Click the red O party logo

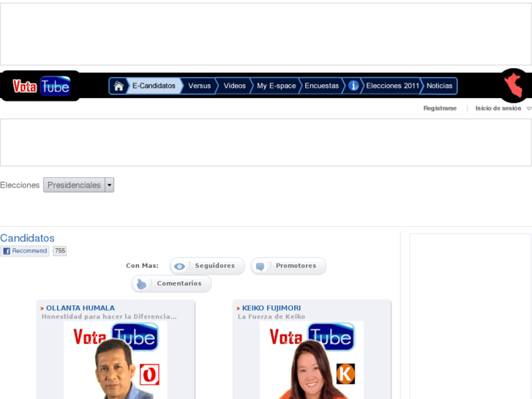149,375
